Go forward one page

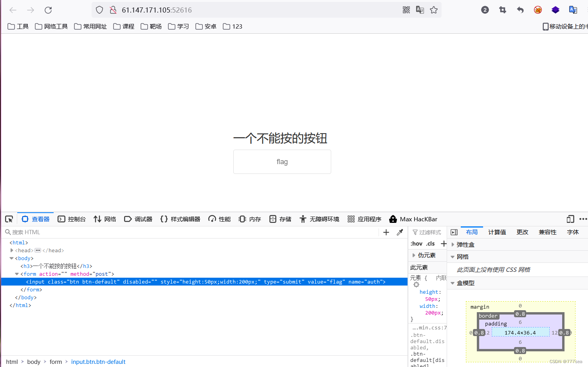point(31,10)
